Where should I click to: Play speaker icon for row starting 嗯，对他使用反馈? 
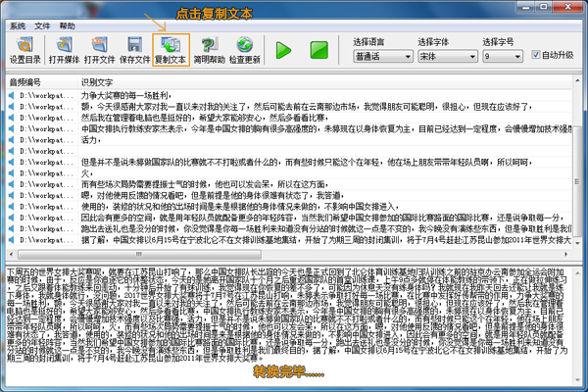(x=12, y=195)
